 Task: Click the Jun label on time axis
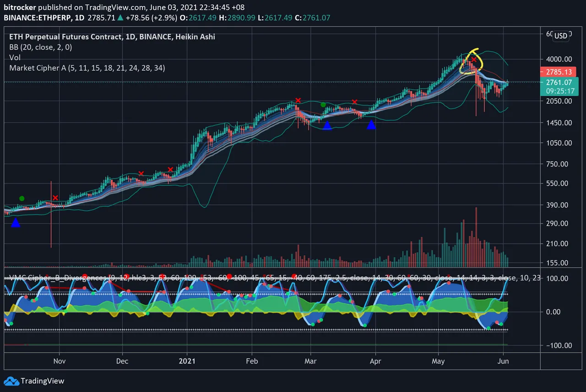coord(504,361)
